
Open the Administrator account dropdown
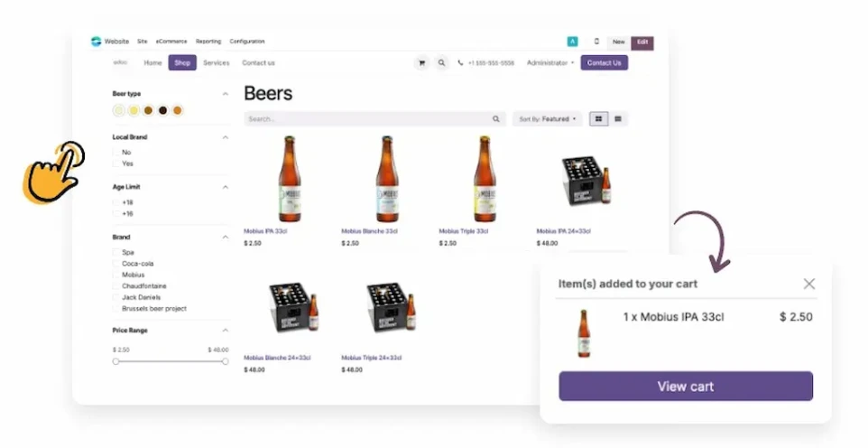tap(549, 63)
